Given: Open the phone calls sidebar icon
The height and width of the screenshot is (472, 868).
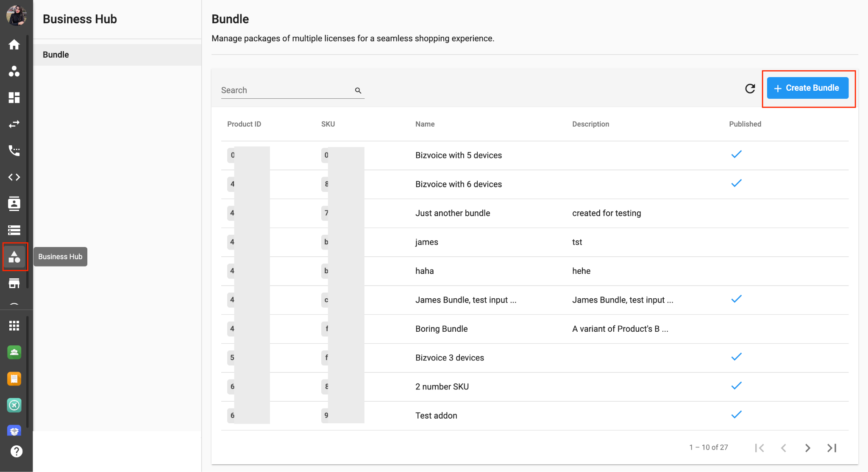Looking at the screenshot, I should pyautogui.click(x=14, y=150).
